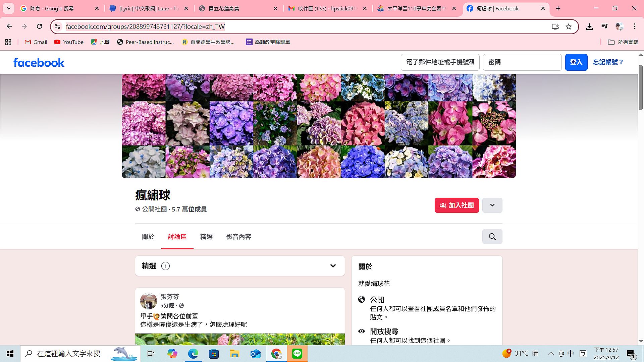The height and width of the screenshot is (362, 644).
Task: Click the group search magnifier icon
Action: [492, 237]
